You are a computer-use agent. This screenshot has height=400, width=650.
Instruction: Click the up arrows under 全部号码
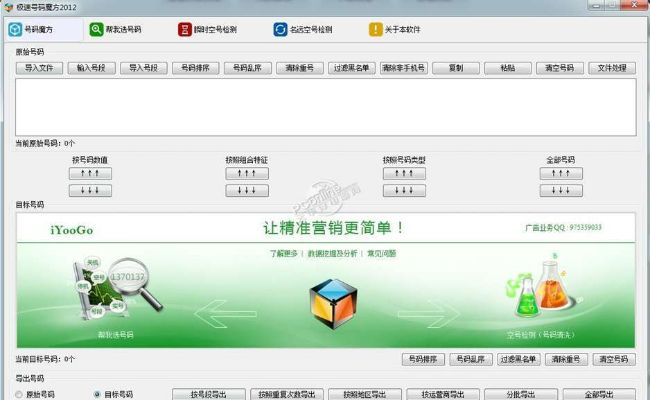(561, 173)
